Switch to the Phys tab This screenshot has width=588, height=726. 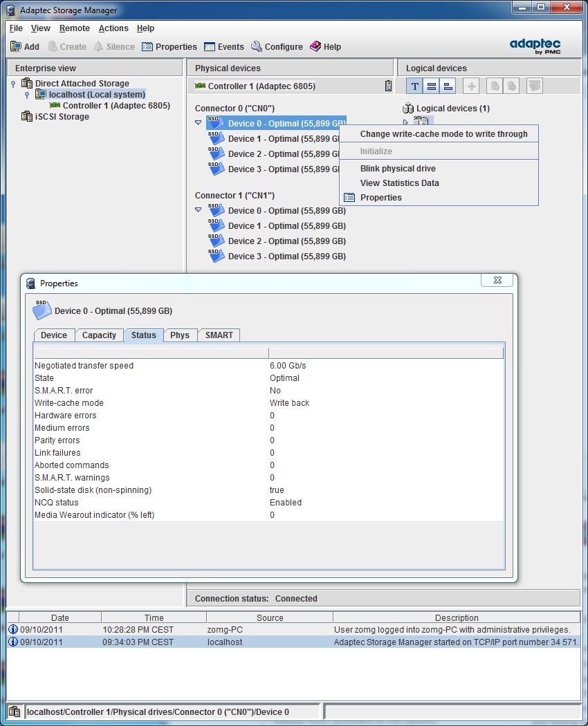(x=180, y=335)
